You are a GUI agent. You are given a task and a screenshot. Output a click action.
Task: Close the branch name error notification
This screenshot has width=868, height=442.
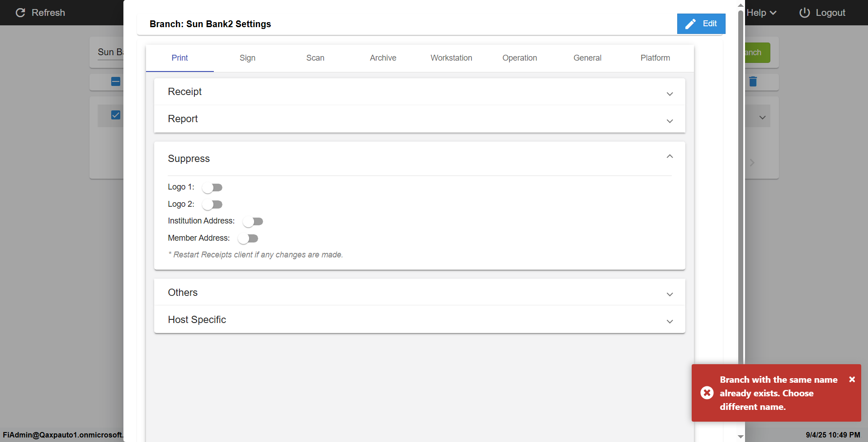pyautogui.click(x=852, y=380)
